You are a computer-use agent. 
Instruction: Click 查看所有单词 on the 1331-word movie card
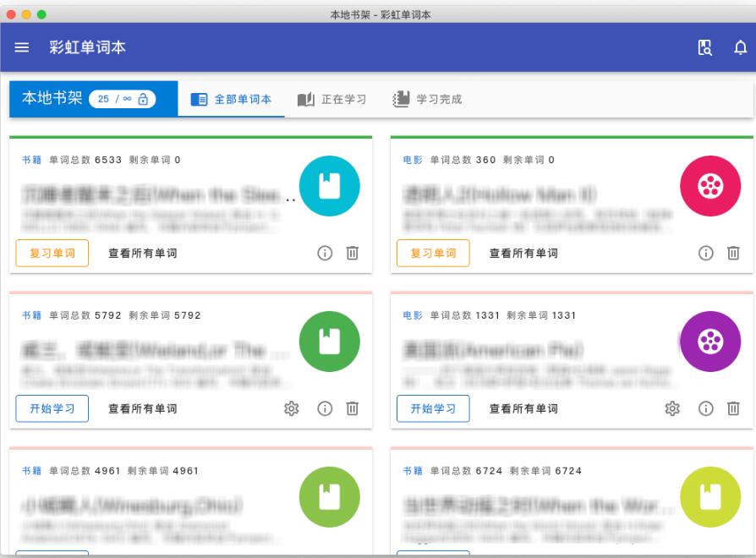click(523, 408)
